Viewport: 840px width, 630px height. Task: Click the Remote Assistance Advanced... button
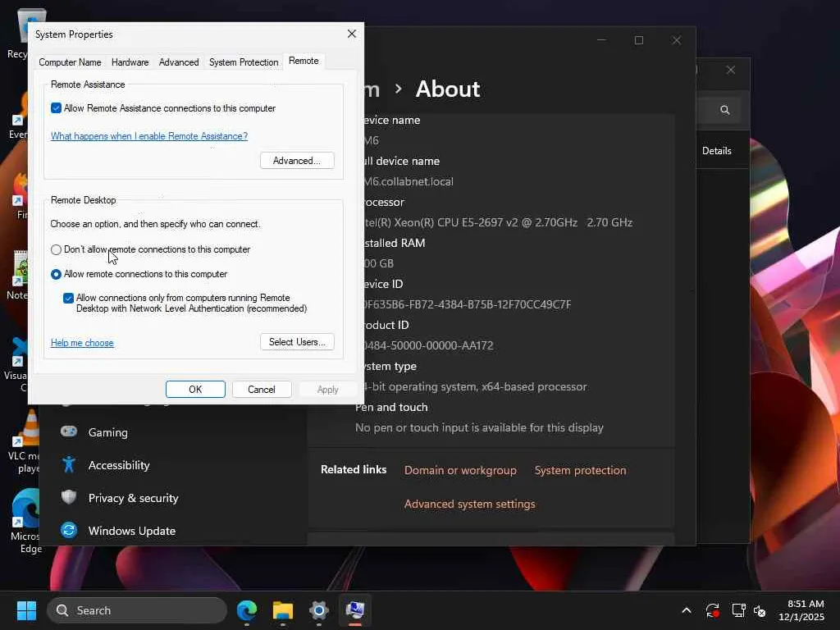click(x=297, y=161)
